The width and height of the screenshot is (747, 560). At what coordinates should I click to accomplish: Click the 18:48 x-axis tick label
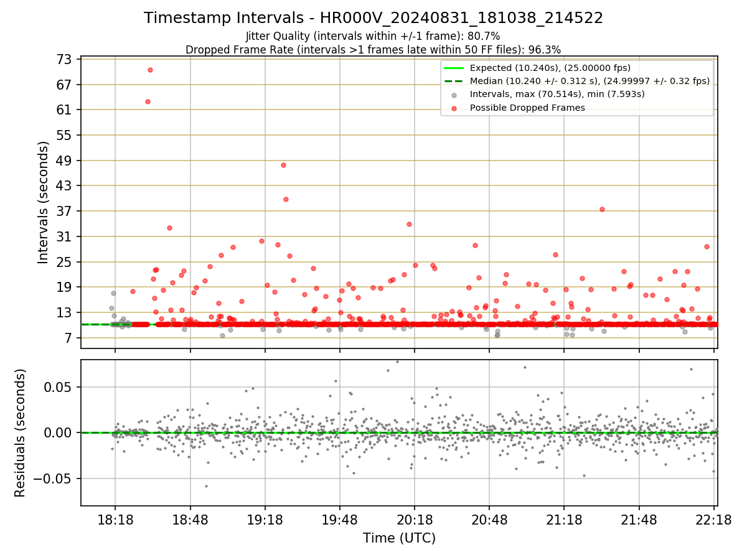coord(190,519)
